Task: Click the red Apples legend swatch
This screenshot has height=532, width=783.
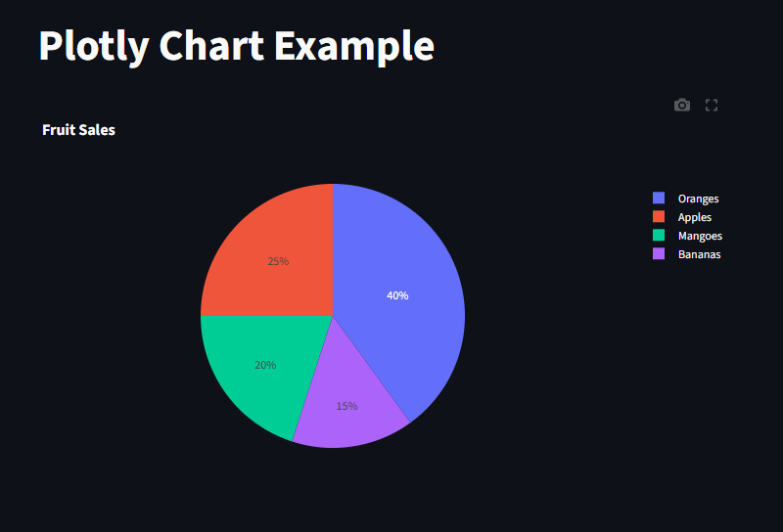Action: 659,216
